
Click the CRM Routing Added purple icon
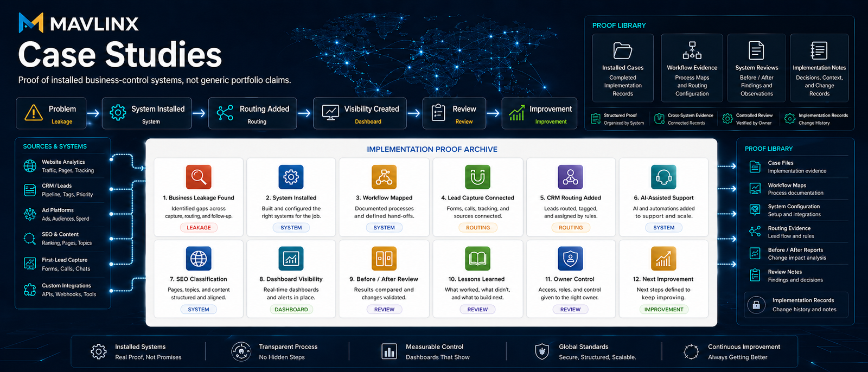click(x=570, y=177)
